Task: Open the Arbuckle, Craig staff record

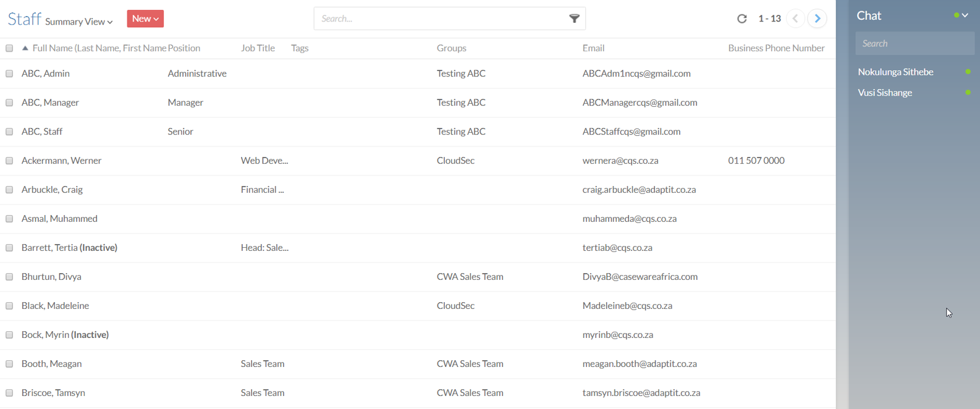Action: point(52,190)
